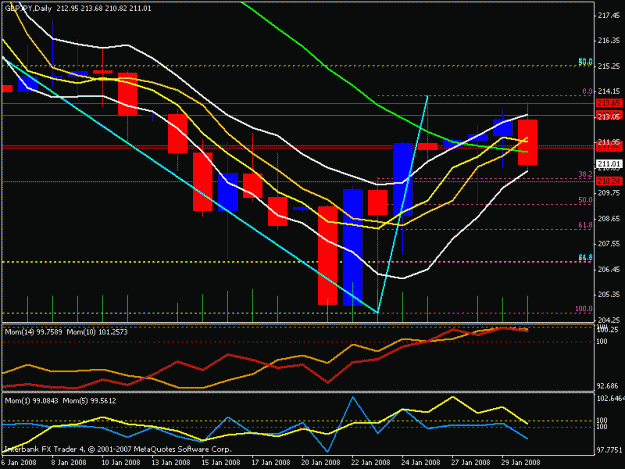Click the 24 Jan 2008 date label
Screen dimensions: 625x469
click(421, 462)
